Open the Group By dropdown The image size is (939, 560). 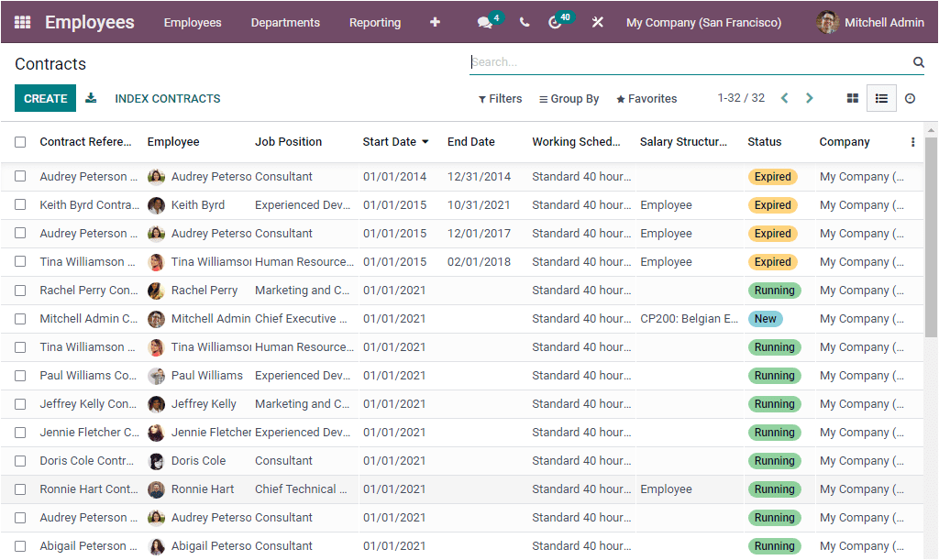tap(569, 99)
